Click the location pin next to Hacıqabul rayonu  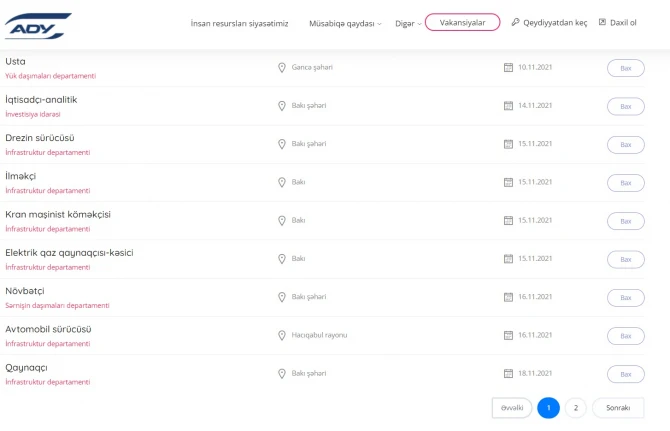282,335
